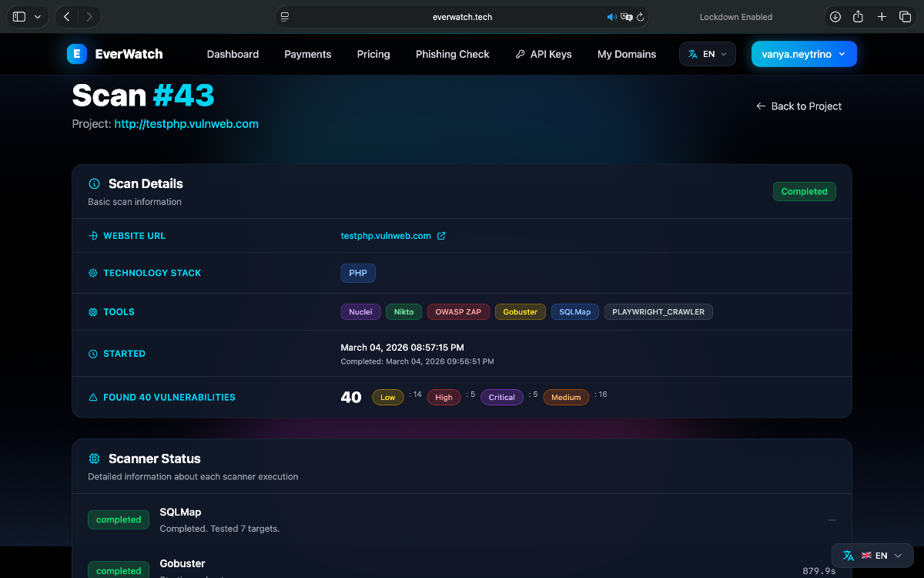Click the translate icon in the floating language widget
924x578 pixels.
point(848,555)
